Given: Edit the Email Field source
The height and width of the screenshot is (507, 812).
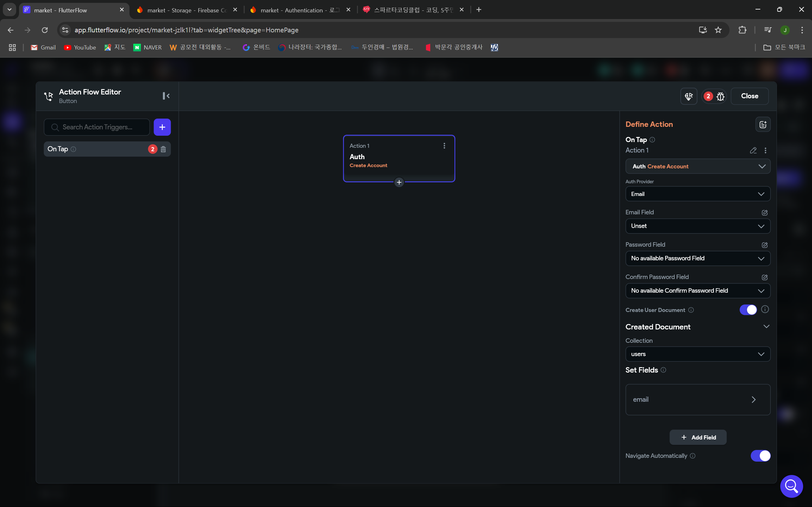Looking at the screenshot, I should pyautogui.click(x=765, y=212).
